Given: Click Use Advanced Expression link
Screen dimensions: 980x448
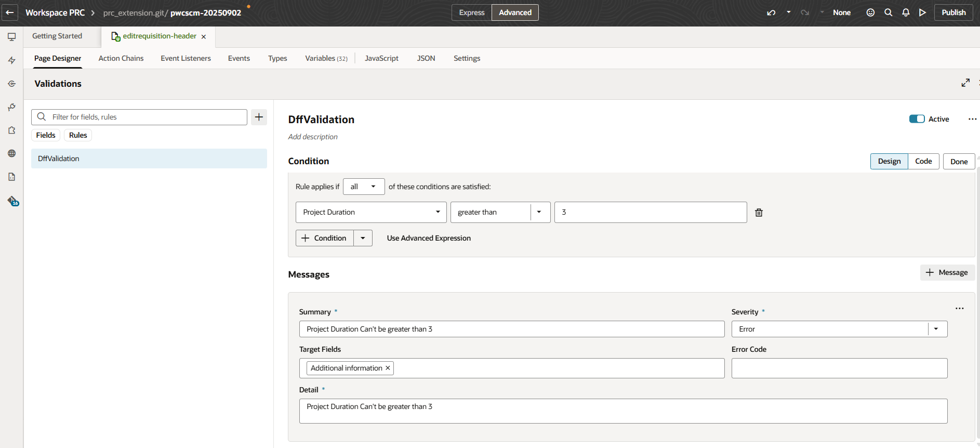Looking at the screenshot, I should point(429,238).
